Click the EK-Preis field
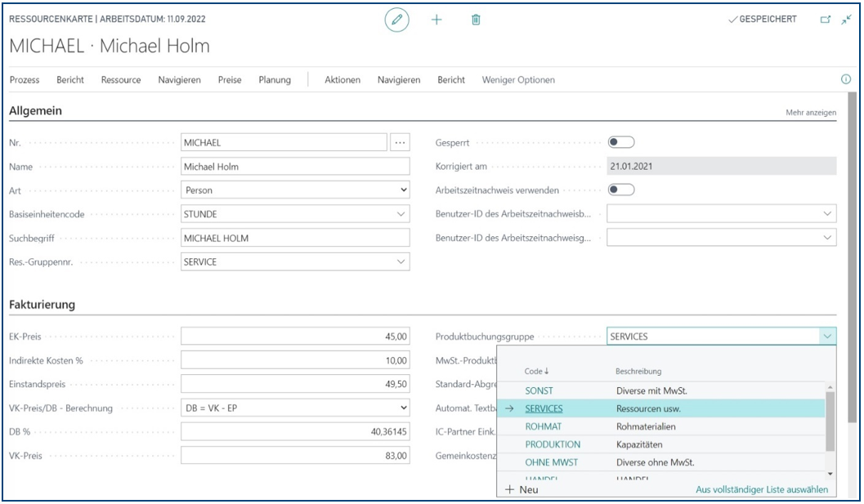The width and height of the screenshot is (864, 504). [x=295, y=337]
